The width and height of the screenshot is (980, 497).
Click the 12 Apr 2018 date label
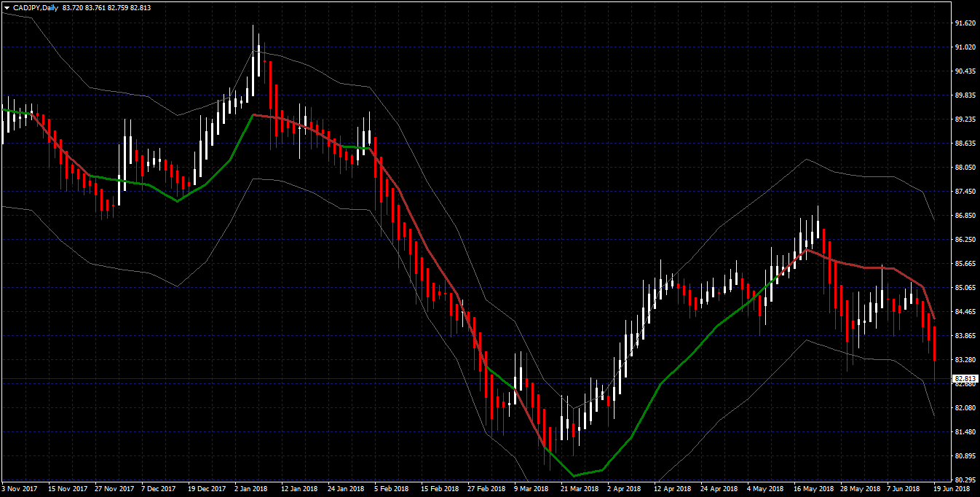coord(672,490)
